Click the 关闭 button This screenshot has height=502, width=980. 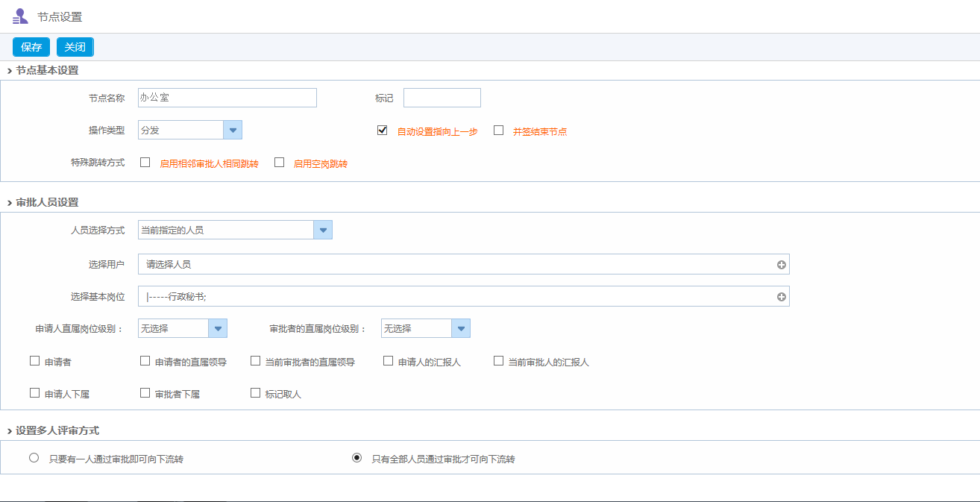[75, 46]
